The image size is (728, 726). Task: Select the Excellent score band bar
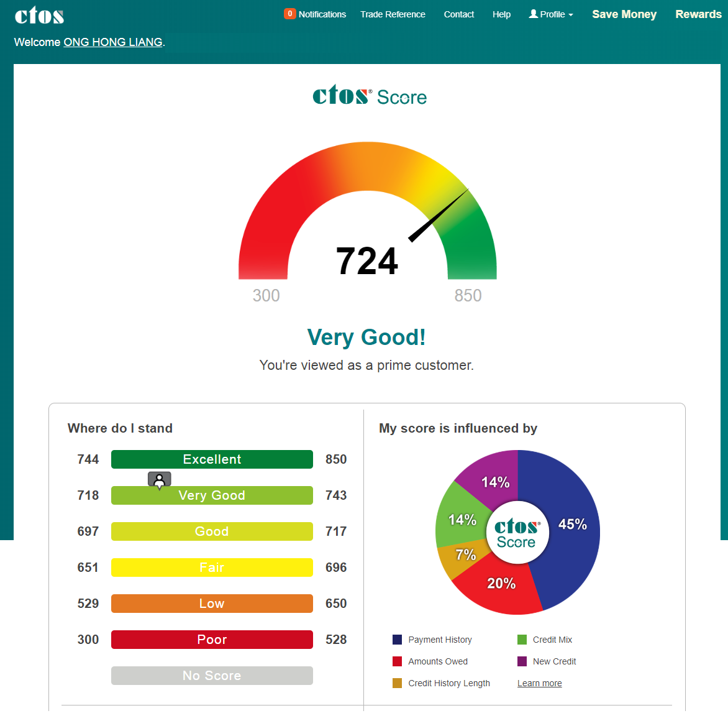(x=212, y=459)
